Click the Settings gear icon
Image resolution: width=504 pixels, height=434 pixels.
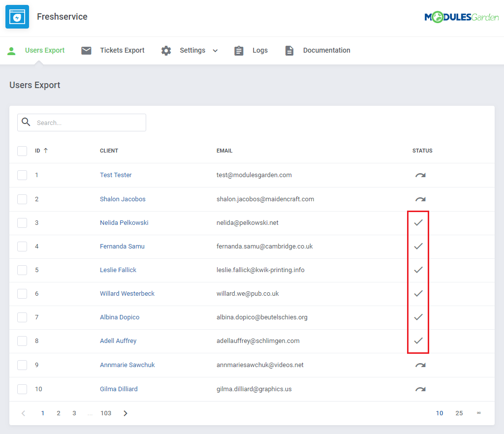(x=166, y=50)
